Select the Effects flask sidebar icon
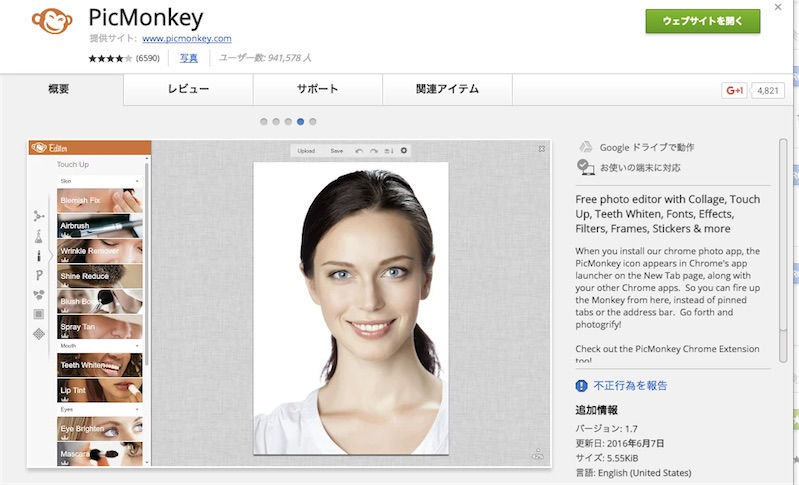 point(39,236)
